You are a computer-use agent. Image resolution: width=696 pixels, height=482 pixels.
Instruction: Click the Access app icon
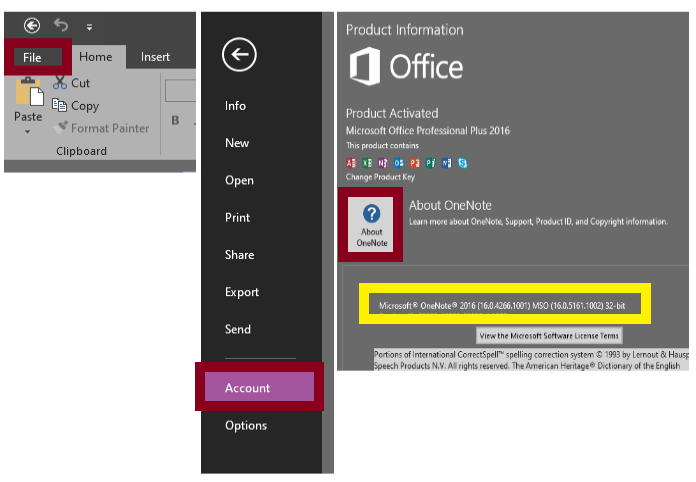pyautogui.click(x=351, y=163)
